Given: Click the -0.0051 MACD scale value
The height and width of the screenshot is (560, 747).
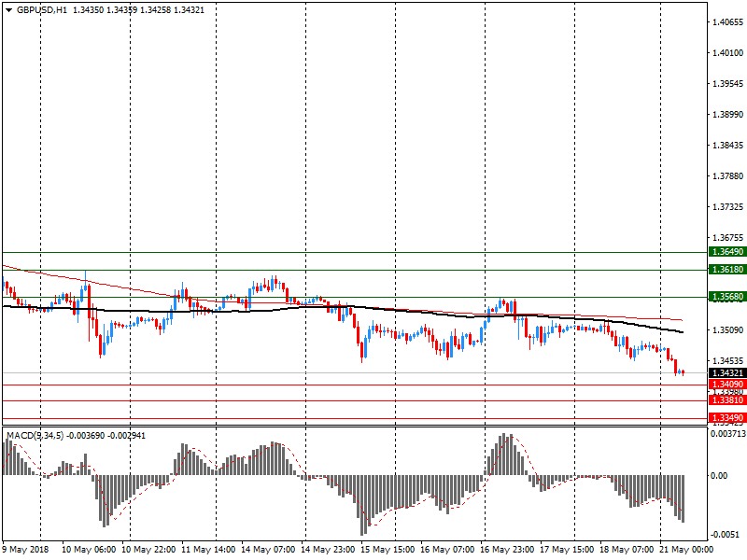Looking at the screenshot, I should 726,535.
